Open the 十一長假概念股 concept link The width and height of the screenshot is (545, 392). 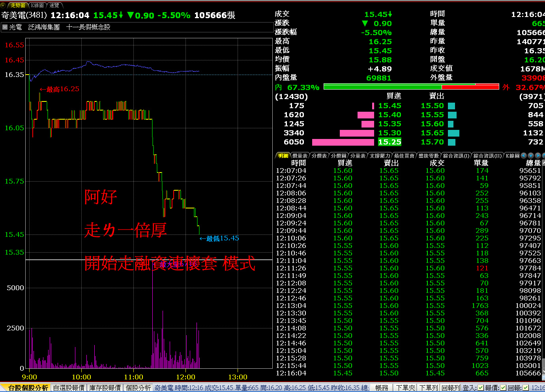point(88,27)
